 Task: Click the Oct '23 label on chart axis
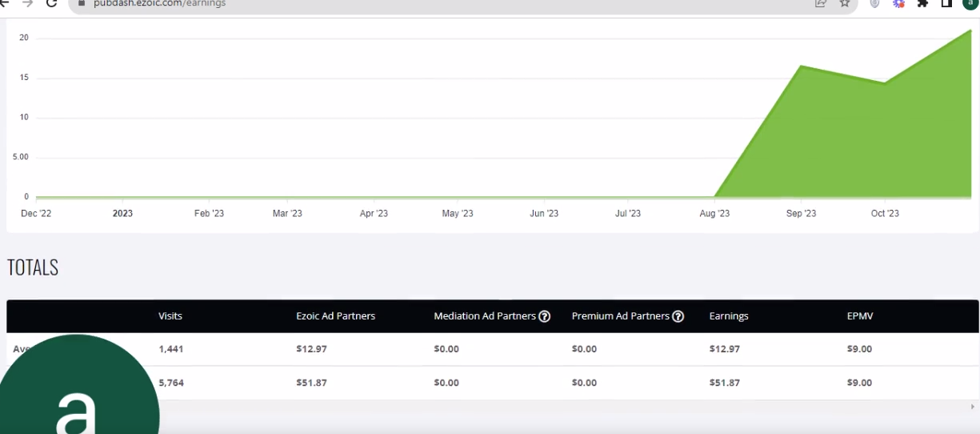pyautogui.click(x=885, y=214)
